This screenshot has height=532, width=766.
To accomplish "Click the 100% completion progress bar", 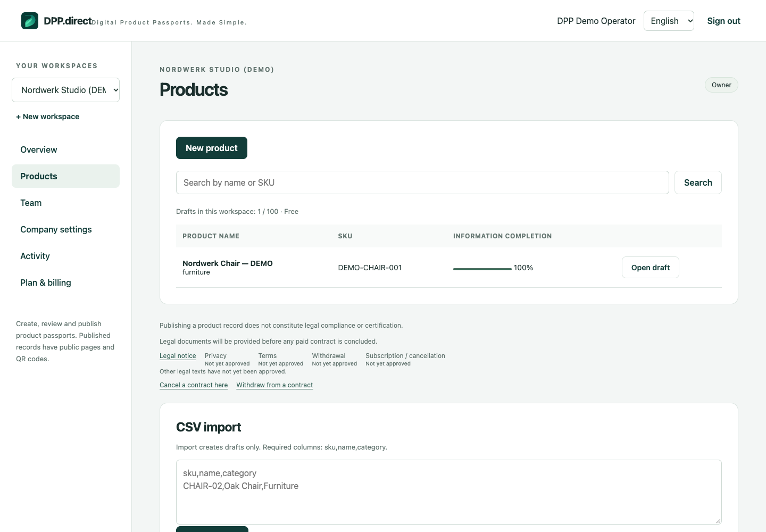I will coord(482,269).
